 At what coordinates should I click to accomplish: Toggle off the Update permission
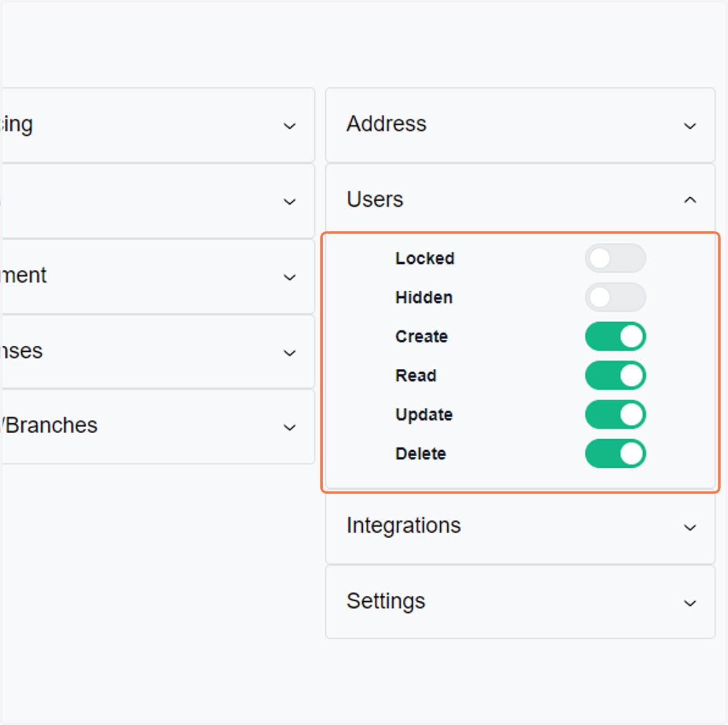click(615, 414)
